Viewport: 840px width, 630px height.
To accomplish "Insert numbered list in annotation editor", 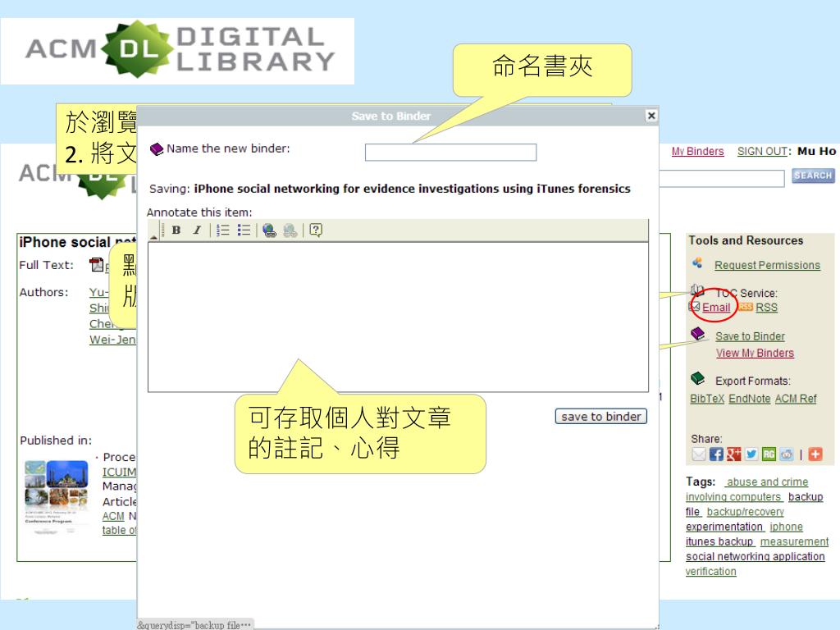I will coord(223,231).
